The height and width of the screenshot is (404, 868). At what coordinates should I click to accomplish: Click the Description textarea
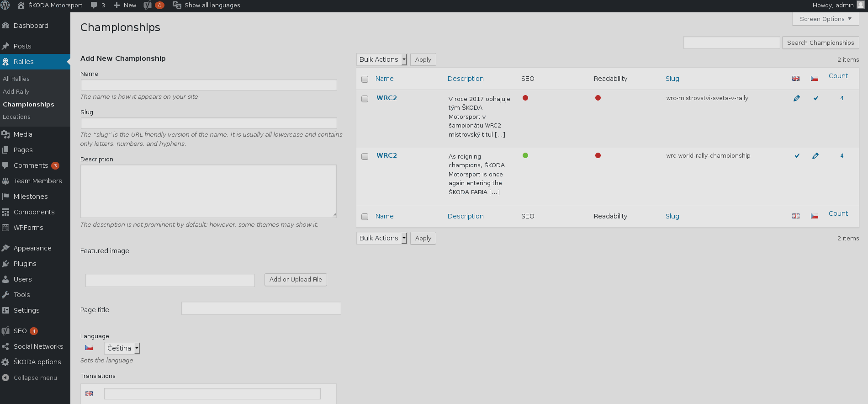(208, 191)
